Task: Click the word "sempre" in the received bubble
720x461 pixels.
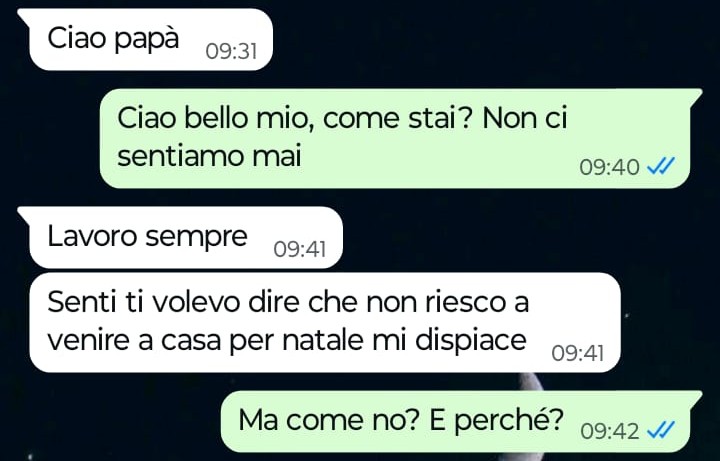Action: (x=196, y=238)
